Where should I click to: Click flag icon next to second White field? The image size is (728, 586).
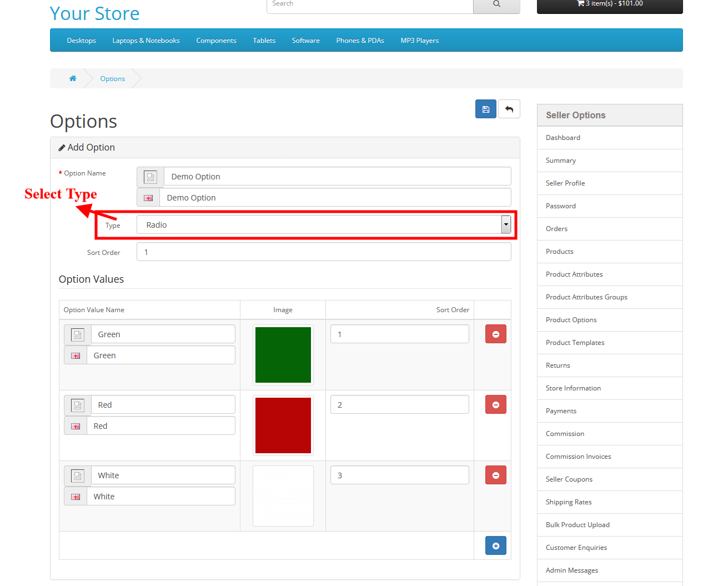76,497
